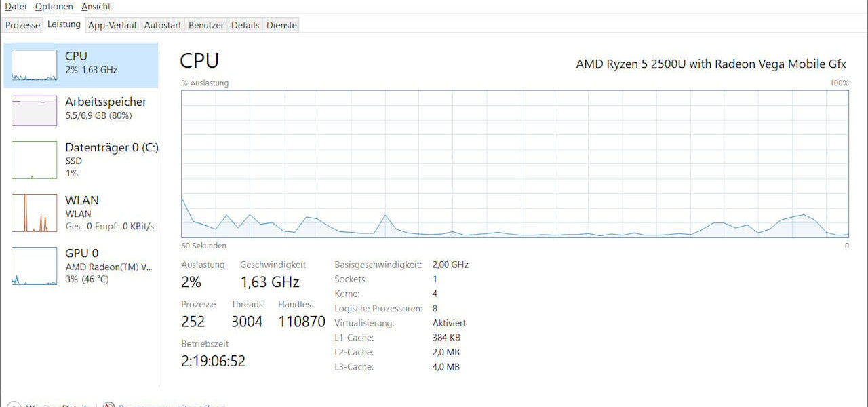
Task: Open the Details tab
Action: click(x=245, y=25)
